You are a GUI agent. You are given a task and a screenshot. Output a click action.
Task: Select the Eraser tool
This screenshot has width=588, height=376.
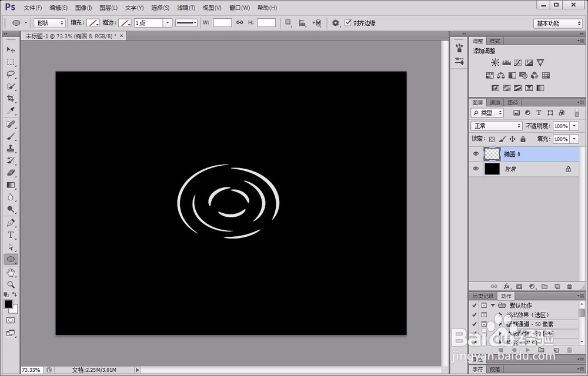pos(11,173)
